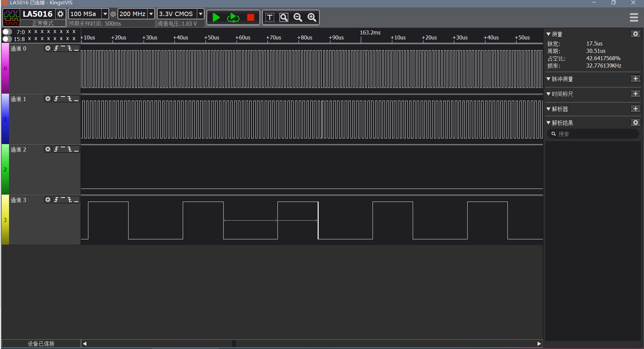Click the 163.2ms time marker on the ruler

point(370,32)
